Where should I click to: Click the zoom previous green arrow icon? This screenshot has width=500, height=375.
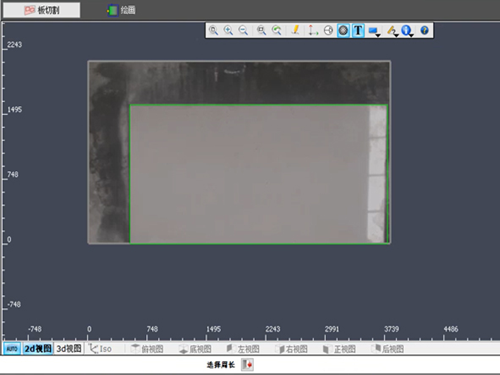pos(276,31)
